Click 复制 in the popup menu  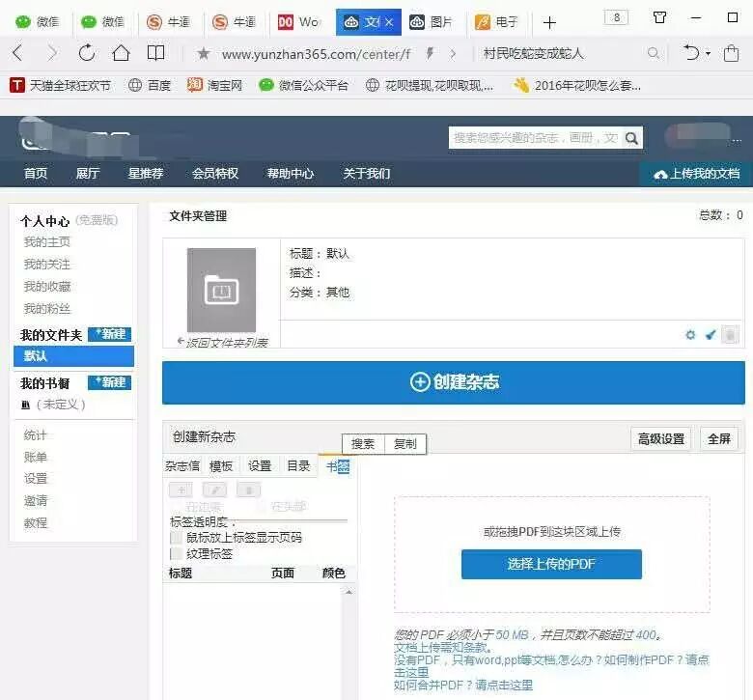(404, 444)
